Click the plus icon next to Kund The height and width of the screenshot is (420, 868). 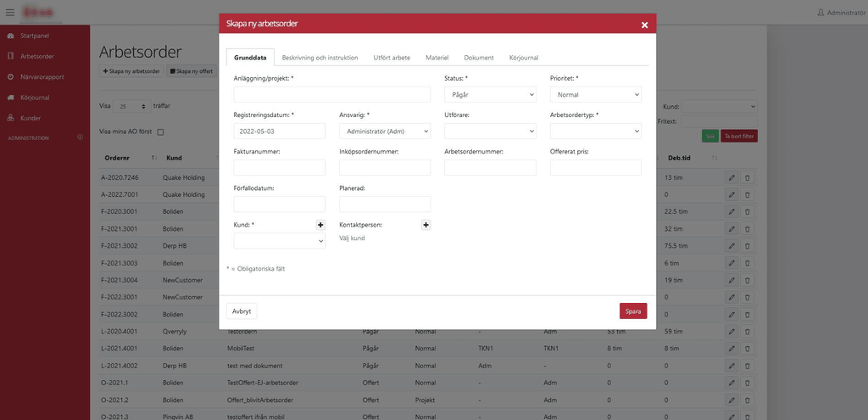pyautogui.click(x=320, y=225)
